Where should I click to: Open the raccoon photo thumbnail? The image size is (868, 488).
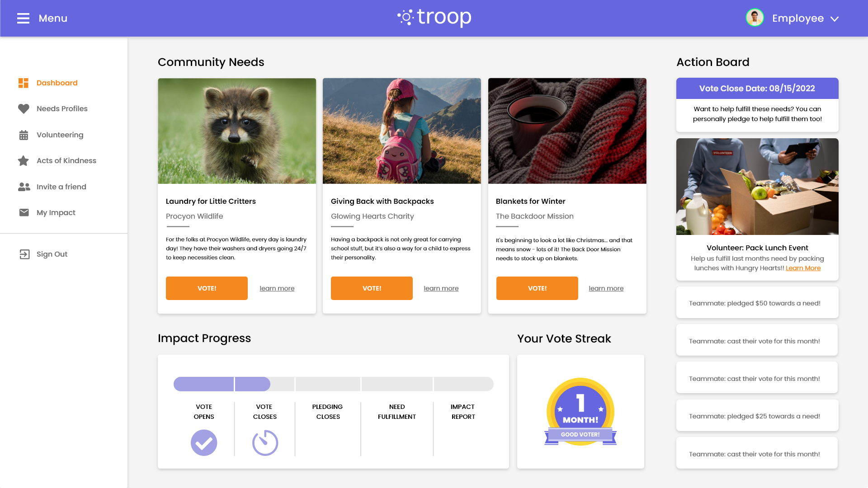(237, 131)
